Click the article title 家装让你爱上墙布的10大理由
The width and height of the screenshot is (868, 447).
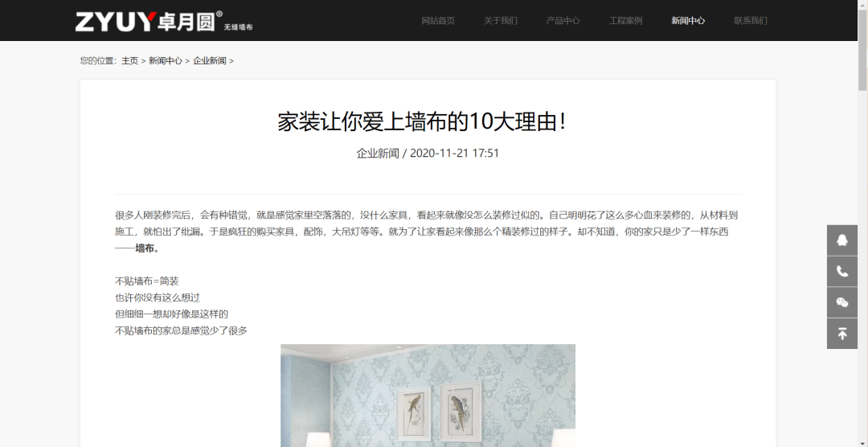[x=423, y=122]
